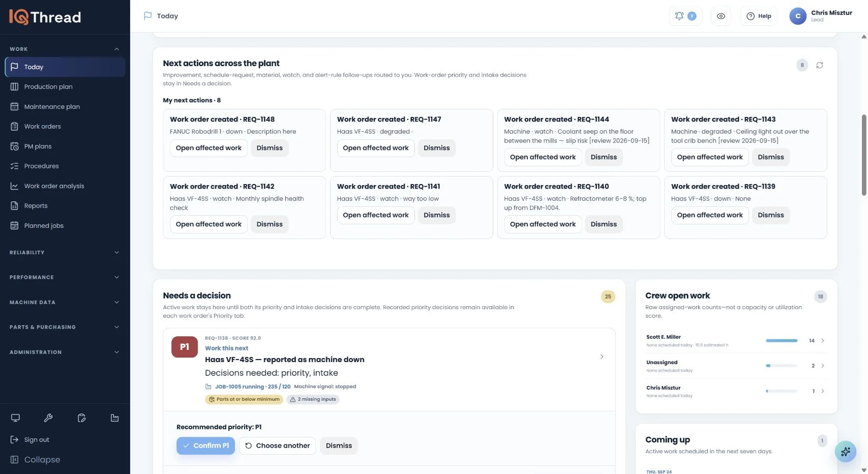Open Work order analysis

click(x=65, y=186)
